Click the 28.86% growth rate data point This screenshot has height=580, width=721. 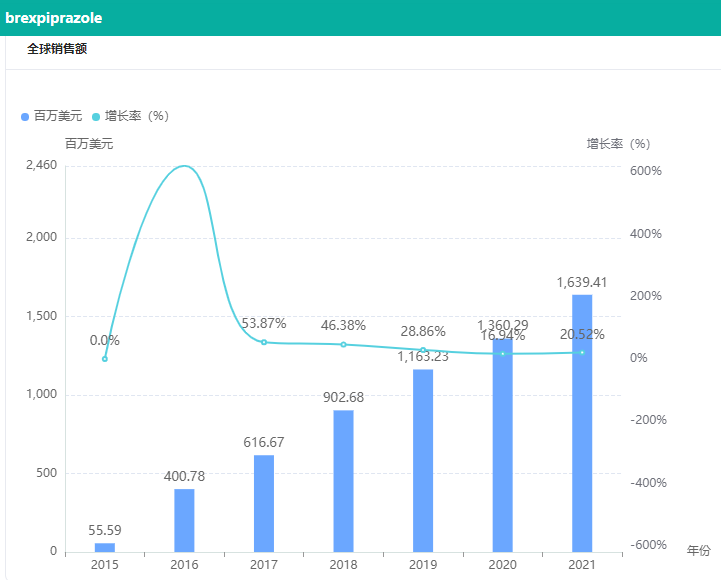click(423, 350)
